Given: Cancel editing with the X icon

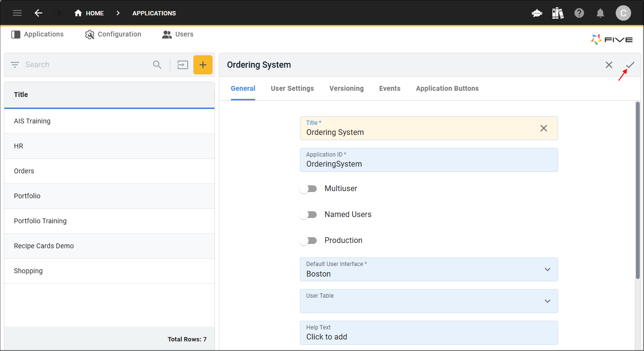Looking at the screenshot, I should pos(609,65).
